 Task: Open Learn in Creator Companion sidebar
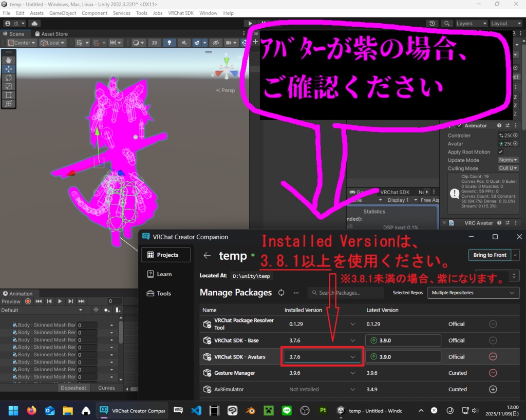tap(166, 274)
